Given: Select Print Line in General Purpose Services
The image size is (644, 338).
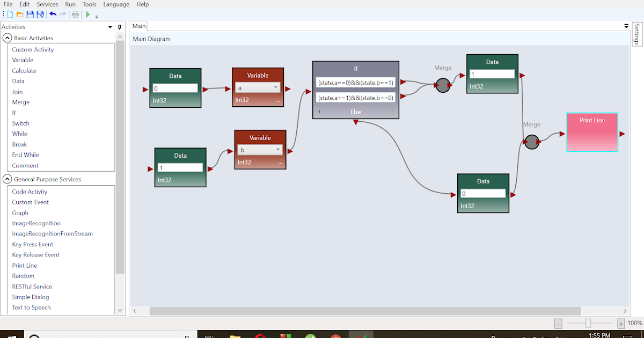Looking at the screenshot, I should pos(24,265).
